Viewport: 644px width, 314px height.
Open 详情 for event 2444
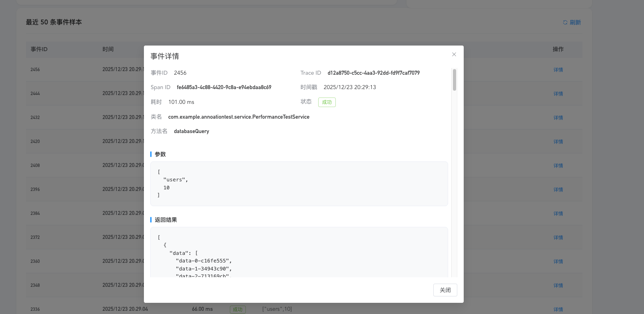click(x=558, y=93)
